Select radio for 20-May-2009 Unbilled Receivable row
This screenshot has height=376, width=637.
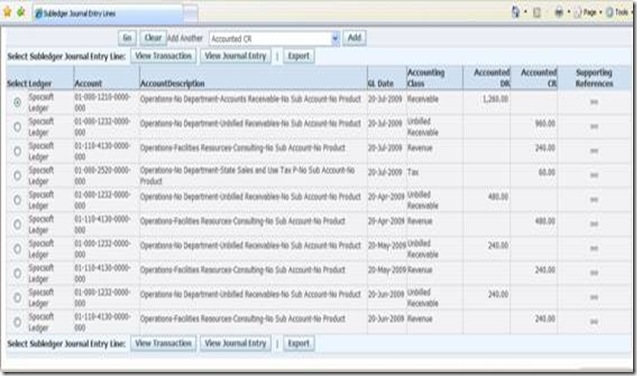click(x=17, y=249)
